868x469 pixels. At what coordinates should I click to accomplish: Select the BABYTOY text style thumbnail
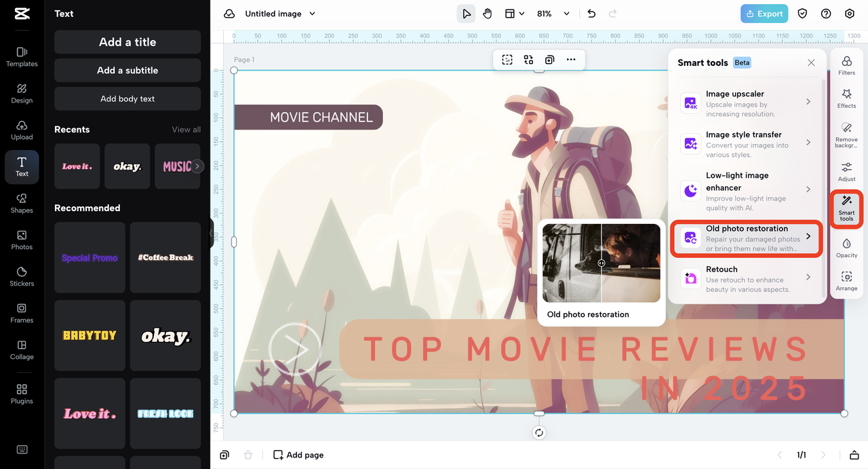coord(90,335)
